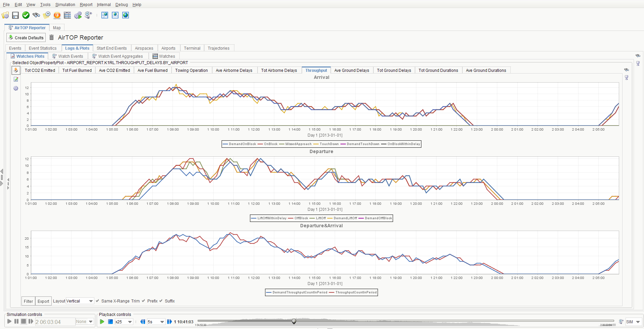This screenshot has height=329, width=644.
Task: Toggle the Suffix checkbox
Action: click(x=161, y=301)
